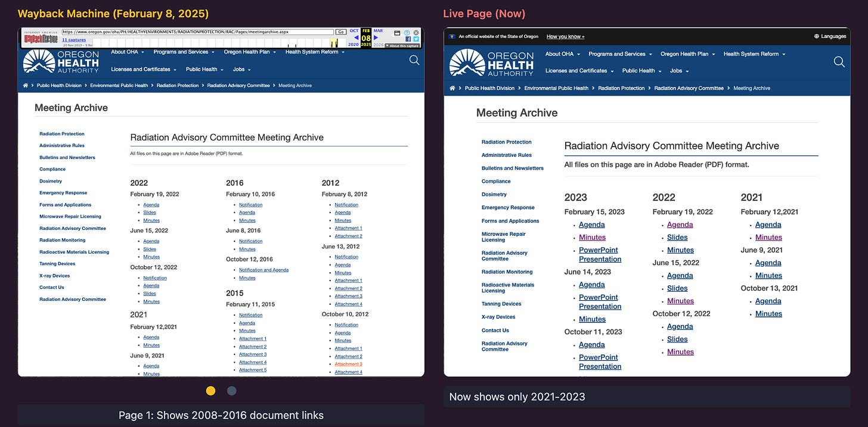Open Programs and Services menu in Live Page
The image size is (868, 427).
pyautogui.click(x=620, y=54)
